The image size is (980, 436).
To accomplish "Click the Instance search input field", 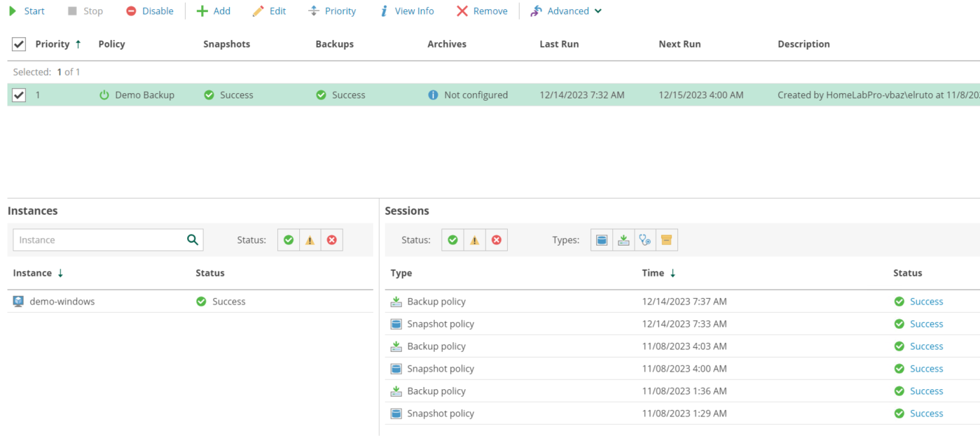I will point(98,240).
